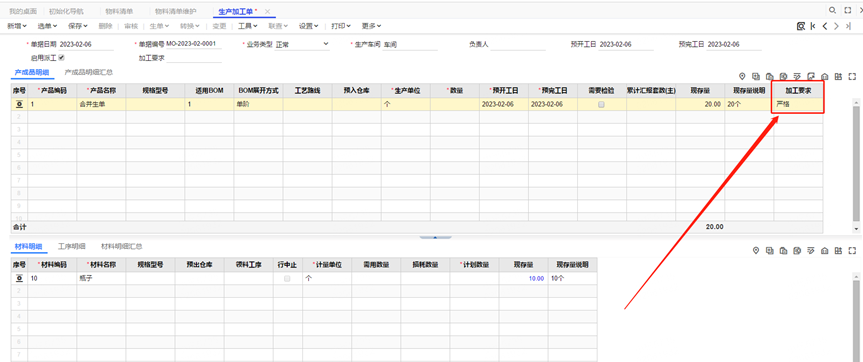Switch to the 我的桌面 tab

(x=23, y=12)
